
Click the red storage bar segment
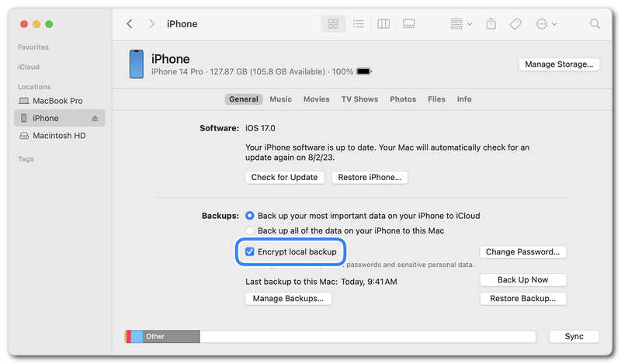[129, 337]
